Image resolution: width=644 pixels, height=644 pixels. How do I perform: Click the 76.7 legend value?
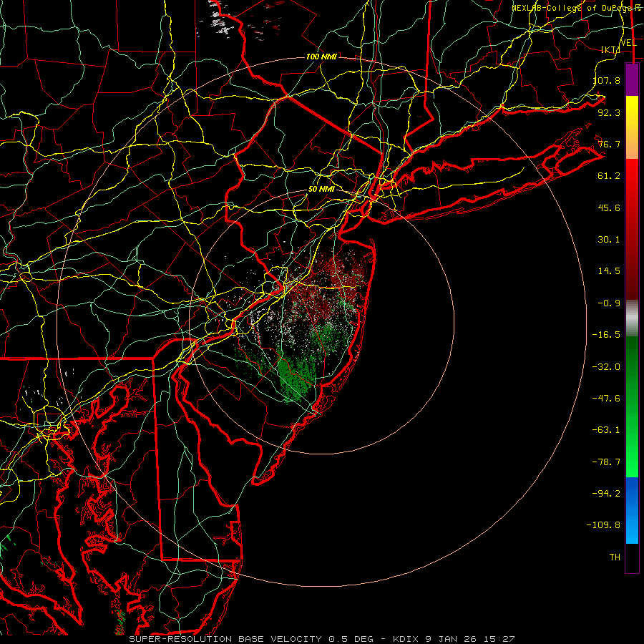609,144
